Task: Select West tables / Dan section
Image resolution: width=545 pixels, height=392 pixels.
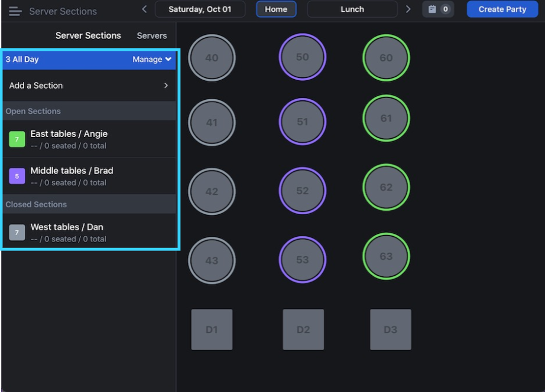Action: click(89, 232)
